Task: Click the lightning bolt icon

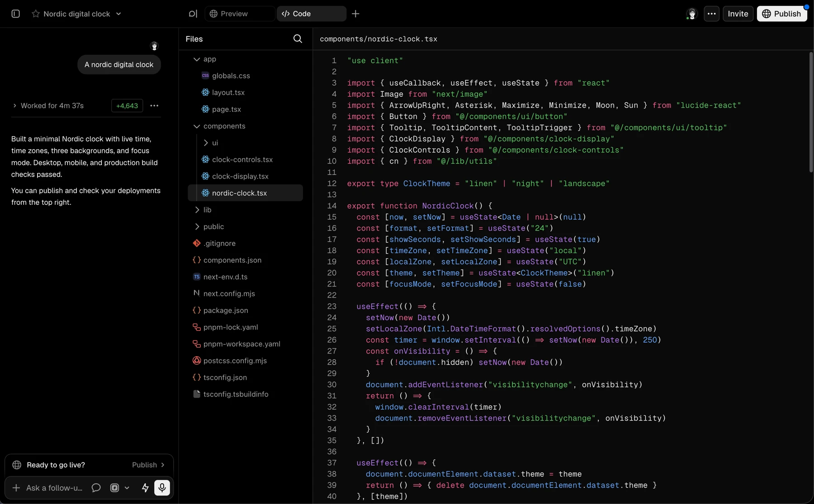Action: pos(145,488)
